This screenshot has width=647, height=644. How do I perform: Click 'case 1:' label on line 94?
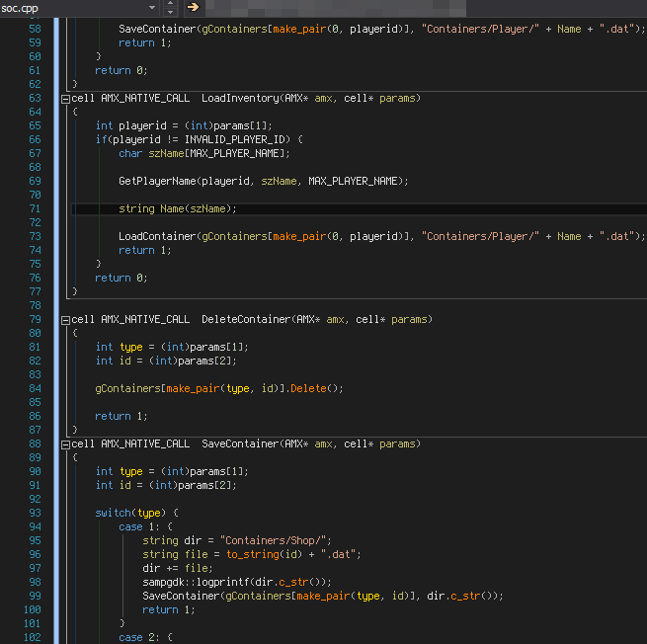[x=139, y=526]
